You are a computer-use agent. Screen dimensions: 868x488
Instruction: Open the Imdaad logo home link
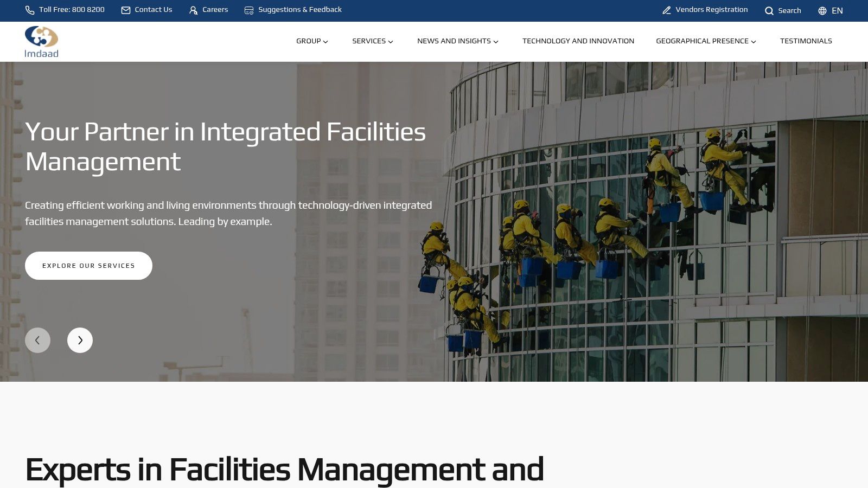point(41,41)
